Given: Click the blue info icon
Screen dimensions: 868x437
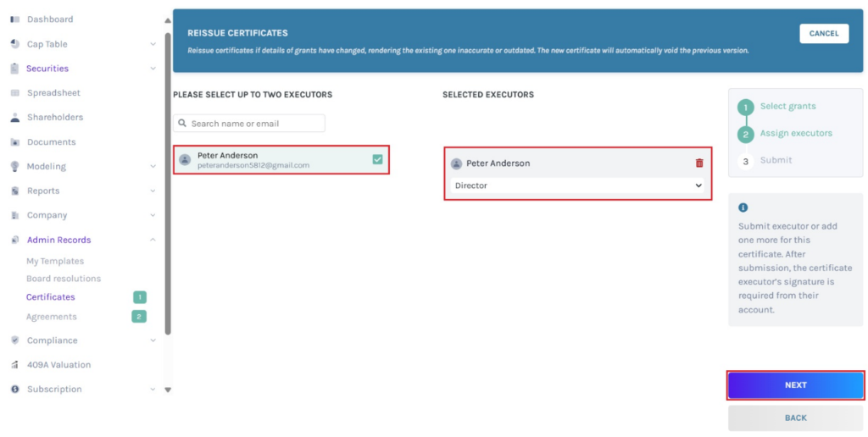Looking at the screenshot, I should [x=743, y=207].
